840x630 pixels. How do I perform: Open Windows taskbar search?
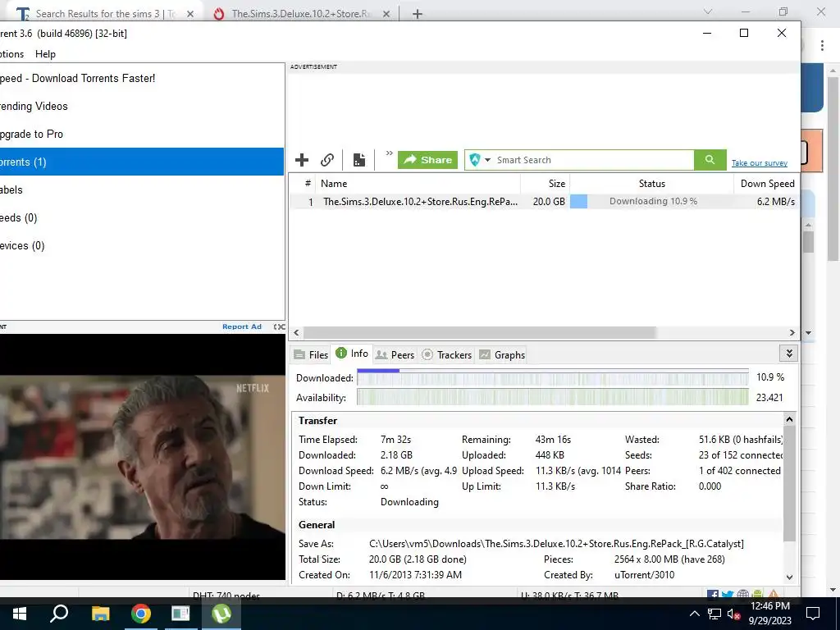coord(59,614)
